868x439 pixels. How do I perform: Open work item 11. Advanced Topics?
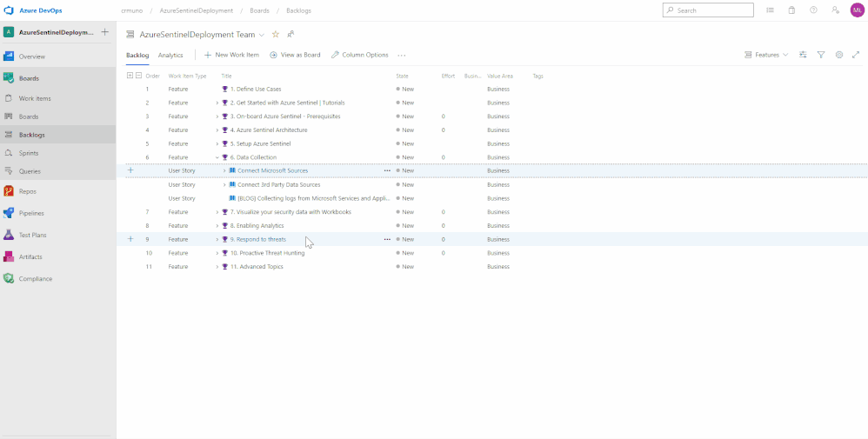pyautogui.click(x=257, y=267)
